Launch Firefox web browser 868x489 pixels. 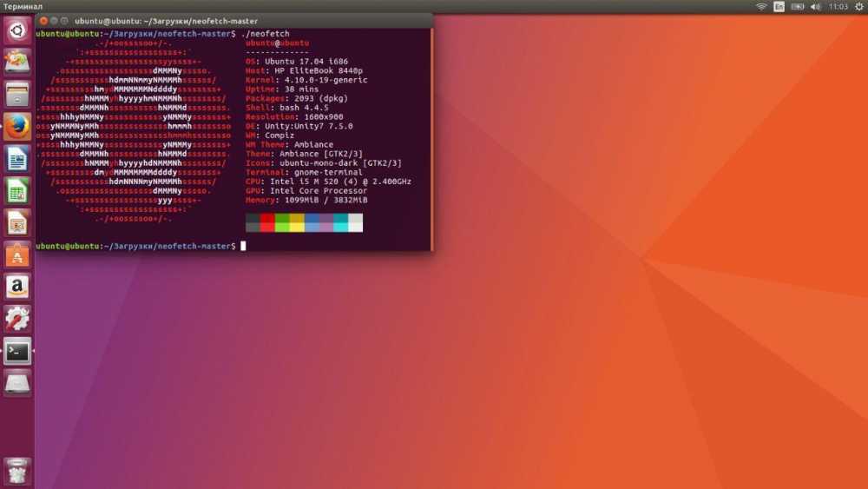[x=17, y=127]
